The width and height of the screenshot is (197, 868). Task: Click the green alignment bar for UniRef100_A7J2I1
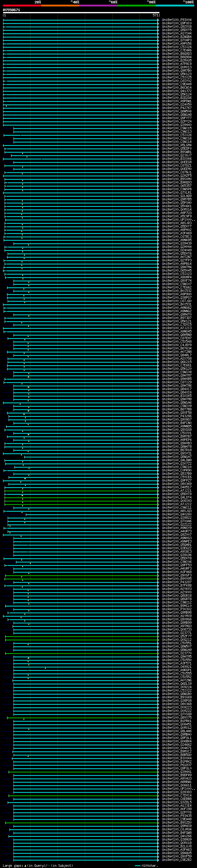click(82, 491)
